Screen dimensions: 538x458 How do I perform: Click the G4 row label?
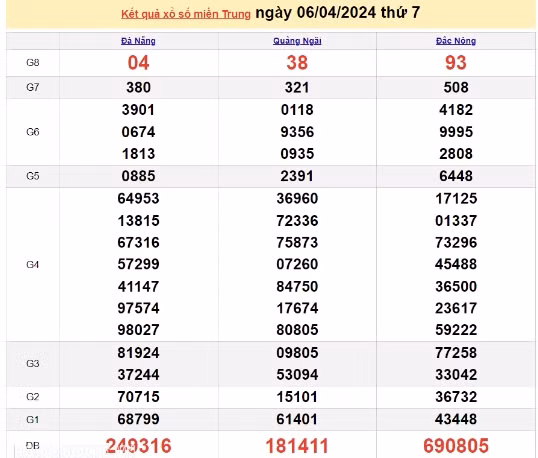click(x=33, y=265)
